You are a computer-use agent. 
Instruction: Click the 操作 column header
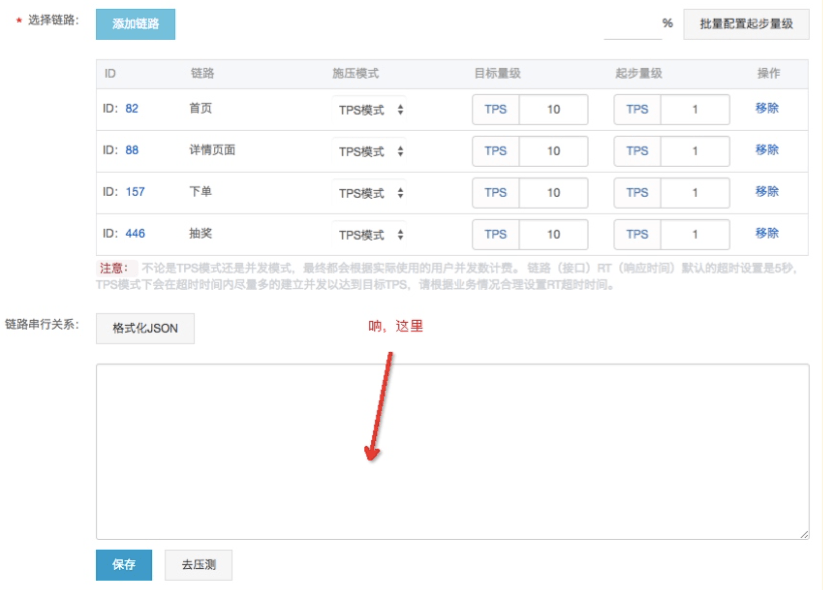768,73
